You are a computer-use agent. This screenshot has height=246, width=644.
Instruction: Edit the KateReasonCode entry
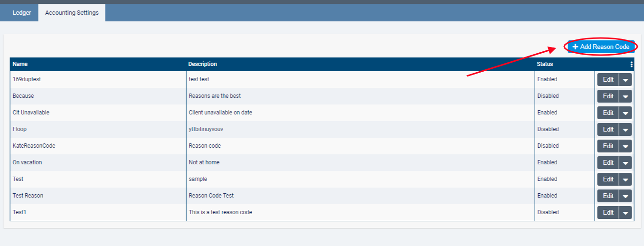coord(608,146)
